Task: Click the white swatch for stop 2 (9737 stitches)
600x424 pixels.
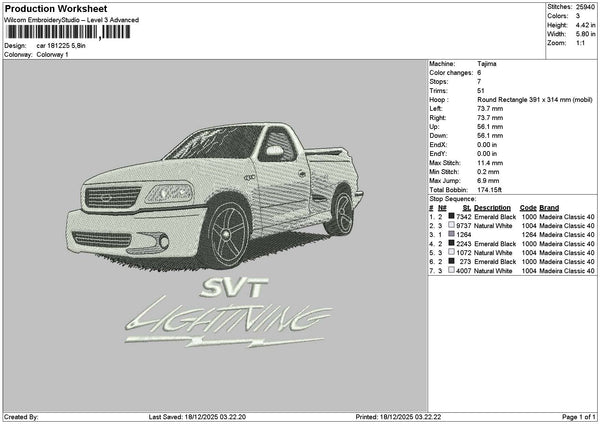Action: pos(452,225)
